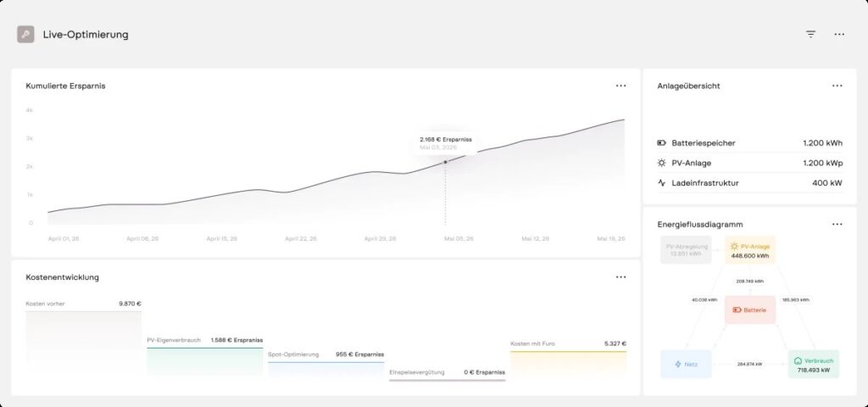
Task: Click the 208.749 kWh flow label
Action: pos(750,282)
